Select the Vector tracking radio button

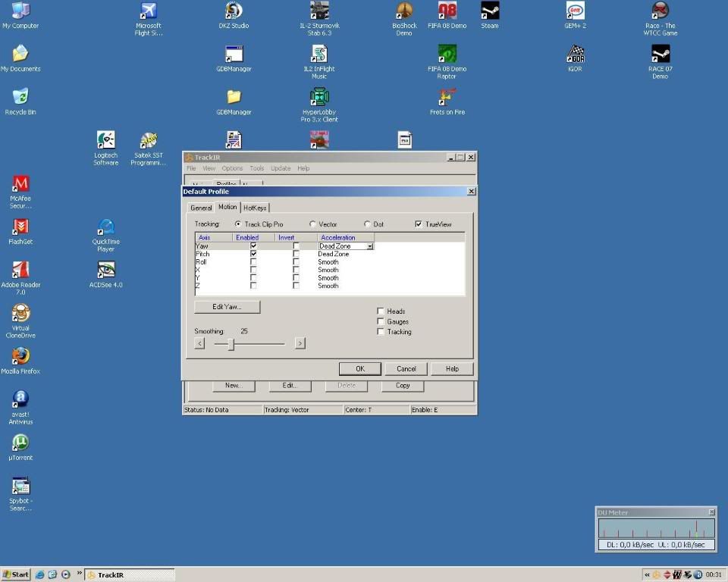pyautogui.click(x=312, y=224)
